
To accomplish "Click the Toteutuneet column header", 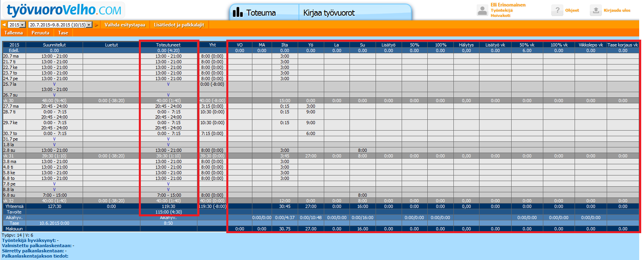I will [169, 45].
